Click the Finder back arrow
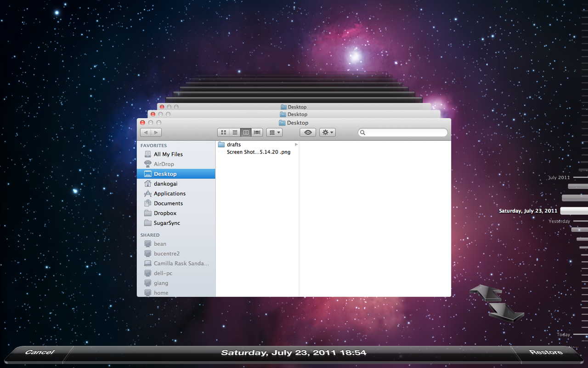 146,132
